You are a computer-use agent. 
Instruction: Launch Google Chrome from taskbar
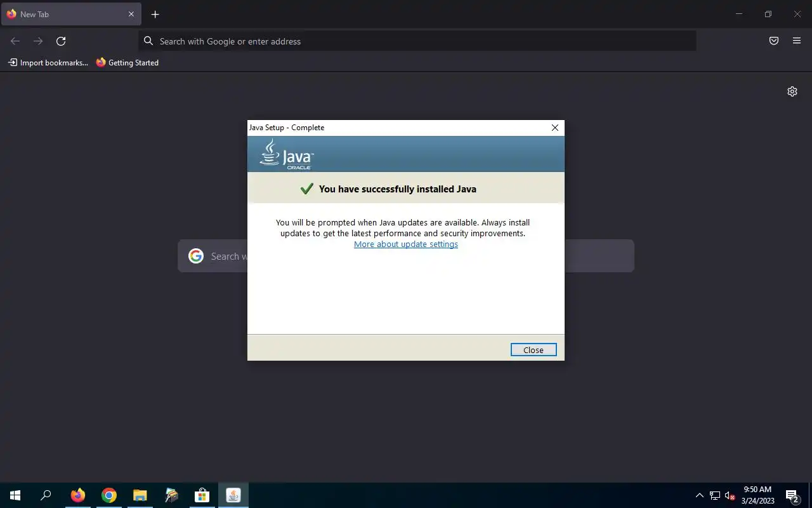pos(109,495)
